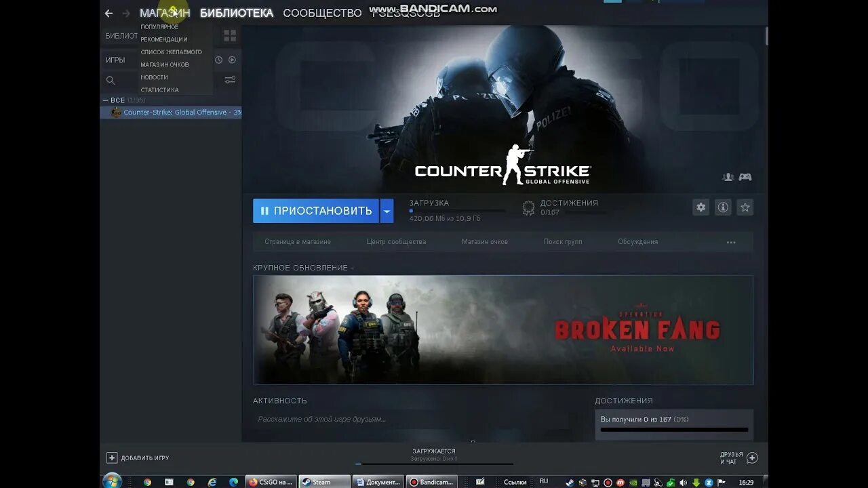Open friends chat plus icon
Viewport: 868px width, 488px height.
[752, 457]
